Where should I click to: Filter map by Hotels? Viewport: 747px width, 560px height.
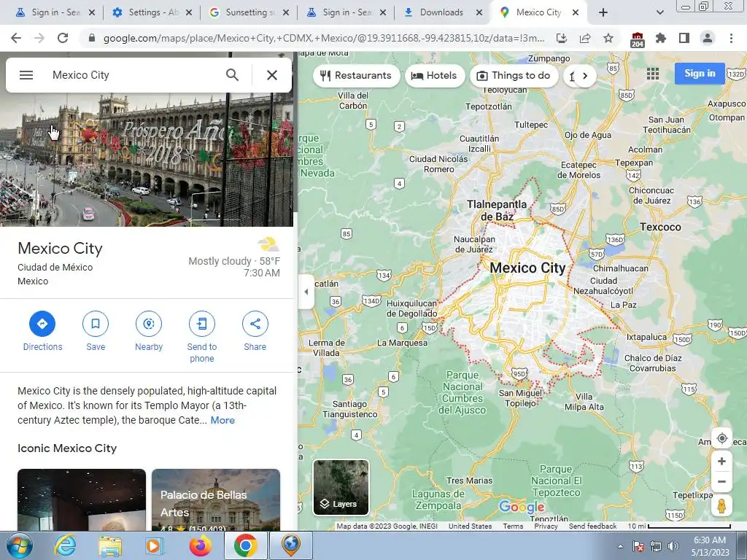point(435,75)
